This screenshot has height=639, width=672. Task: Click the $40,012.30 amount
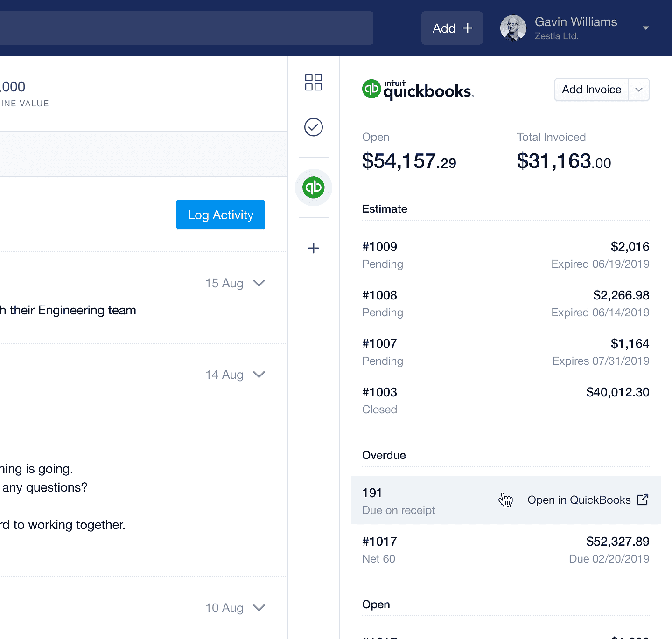tap(618, 392)
